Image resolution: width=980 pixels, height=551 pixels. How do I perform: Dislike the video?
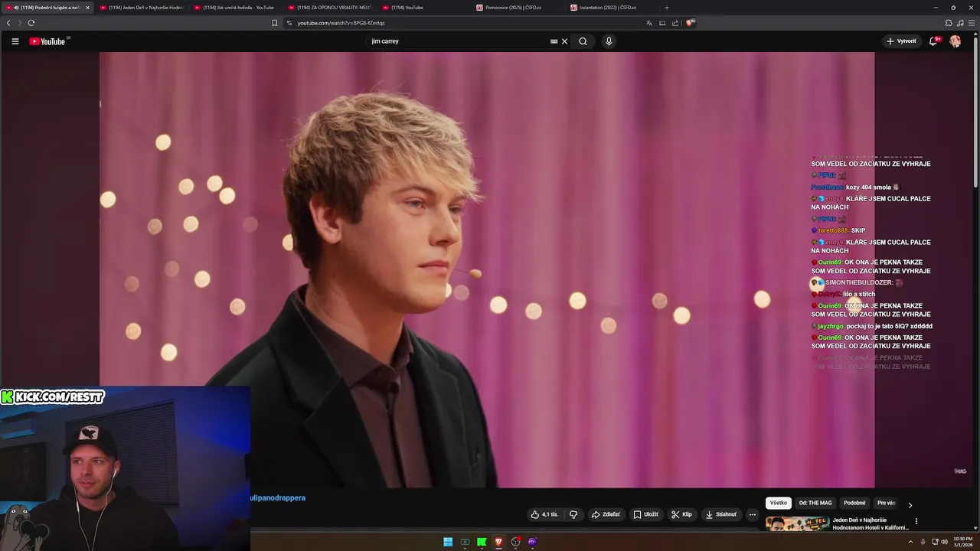[573, 514]
